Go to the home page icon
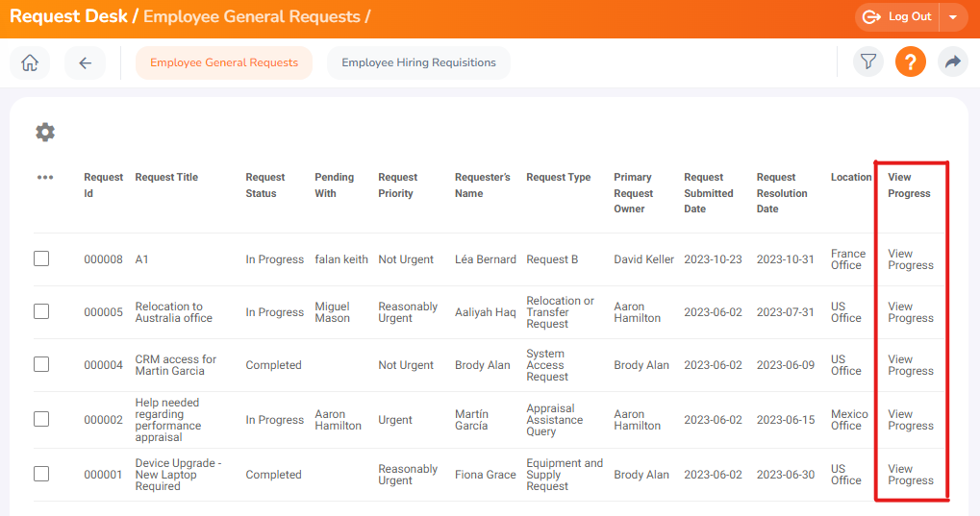Viewport: 980px width, 516px height. (x=30, y=62)
